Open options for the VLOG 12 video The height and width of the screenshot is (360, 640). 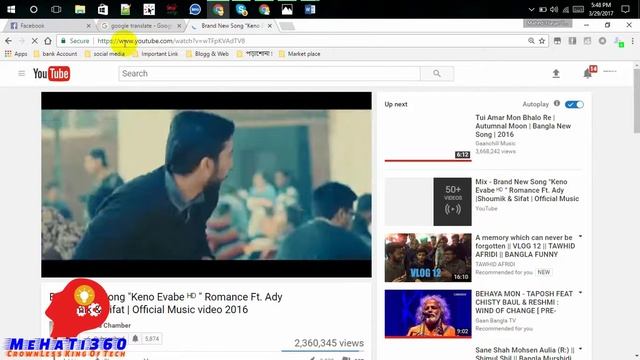pyautogui.click(x=580, y=236)
